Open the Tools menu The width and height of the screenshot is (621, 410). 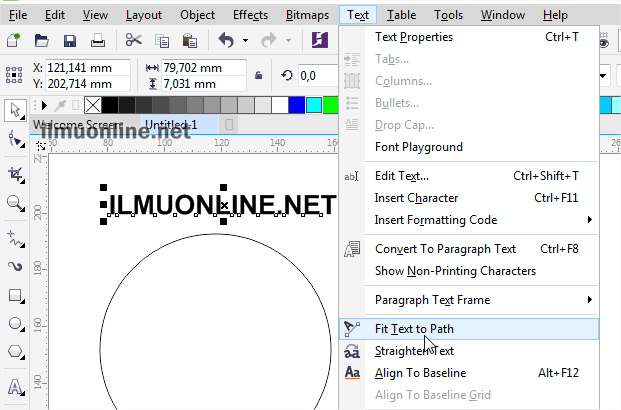[448, 15]
